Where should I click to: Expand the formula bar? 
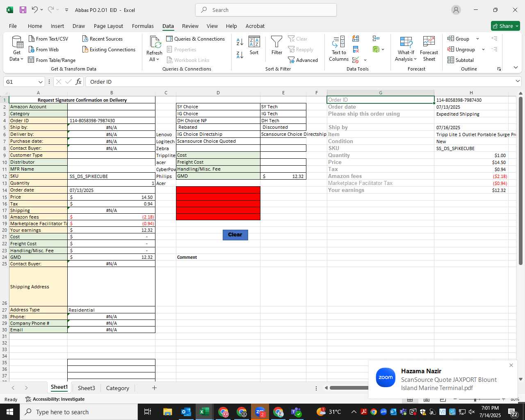click(x=518, y=82)
